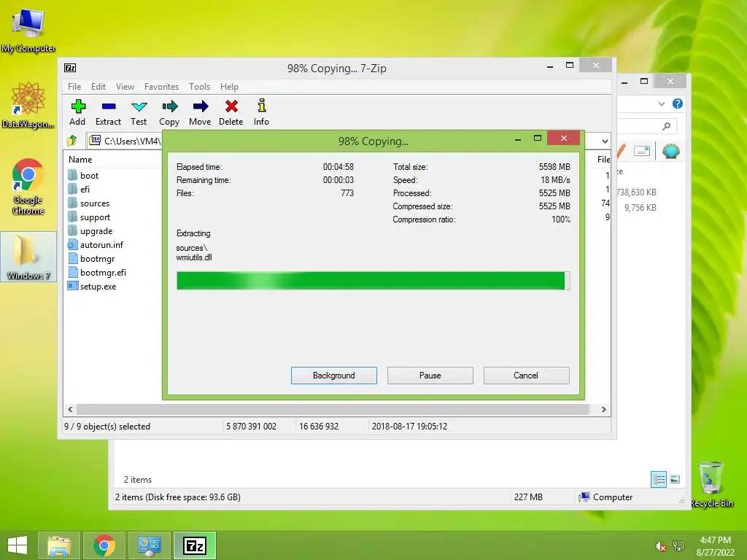The image size is (747, 560).
Task: Open the Control Panel taskbar item
Action: [x=150, y=545]
